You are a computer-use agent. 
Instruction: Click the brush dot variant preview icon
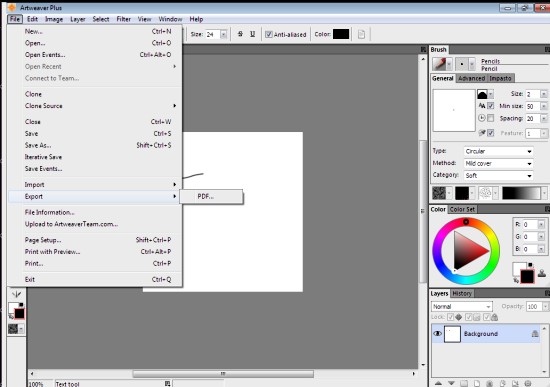click(462, 64)
